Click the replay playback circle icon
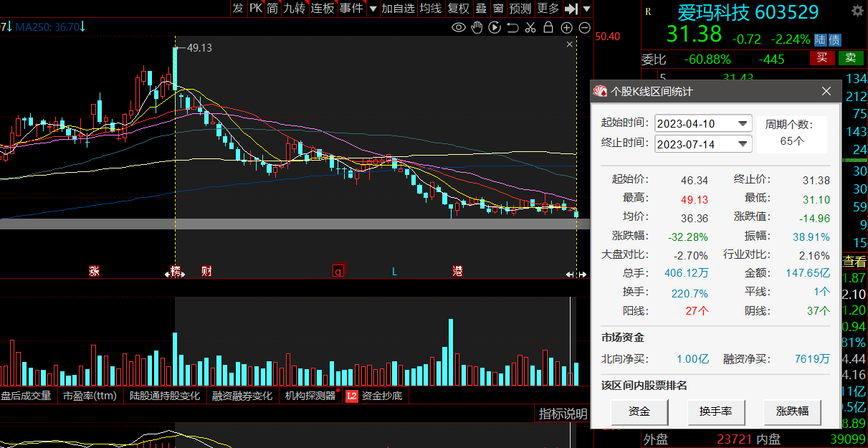The height and width of the screenshot is (448, 868). (495, 28)
